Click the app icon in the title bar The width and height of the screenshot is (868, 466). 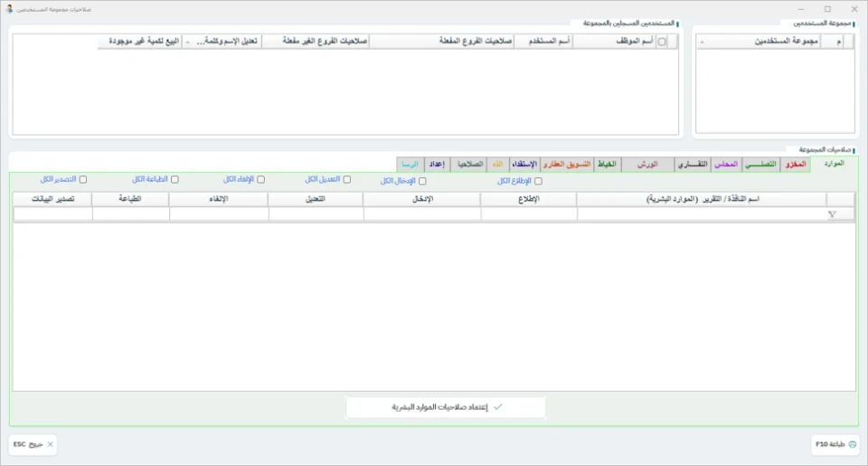pyautogui.click(x=9, y=9)
